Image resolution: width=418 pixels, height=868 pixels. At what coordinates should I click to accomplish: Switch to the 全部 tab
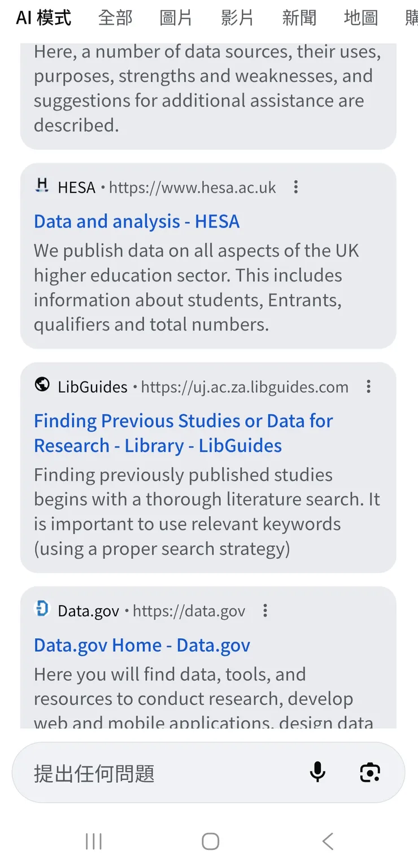pyautogui.click(x=115, y=18)
